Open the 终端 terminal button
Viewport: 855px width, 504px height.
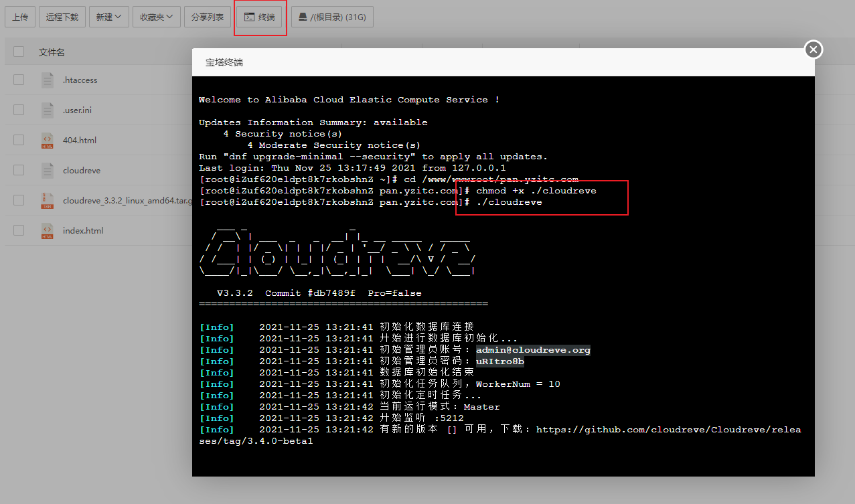[x=260, y=17]
